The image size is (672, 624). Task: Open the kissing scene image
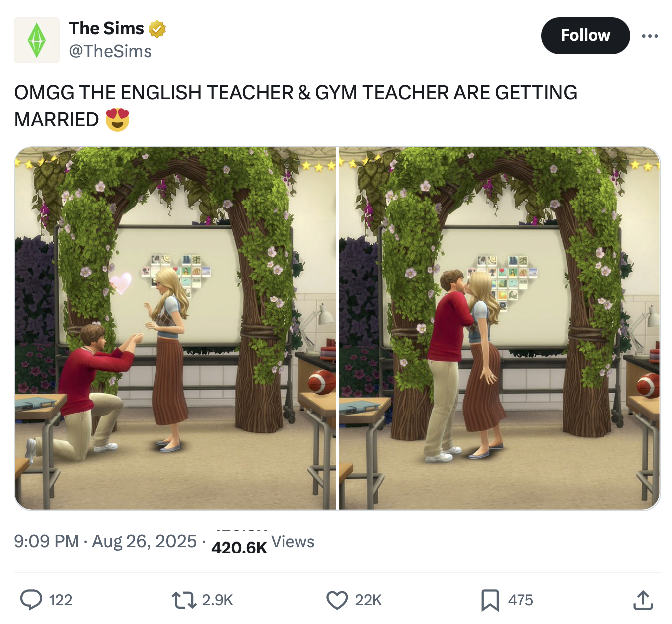coord(499,329)
